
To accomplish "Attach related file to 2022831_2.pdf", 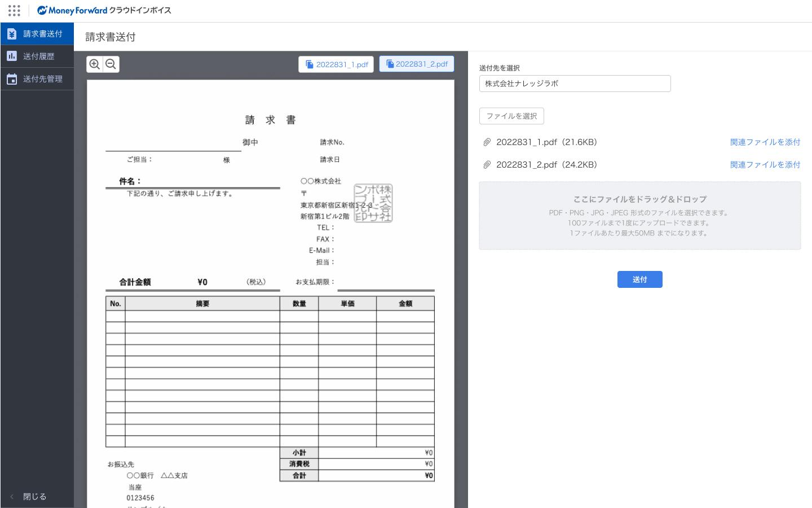I will click(x=765, y=165).
